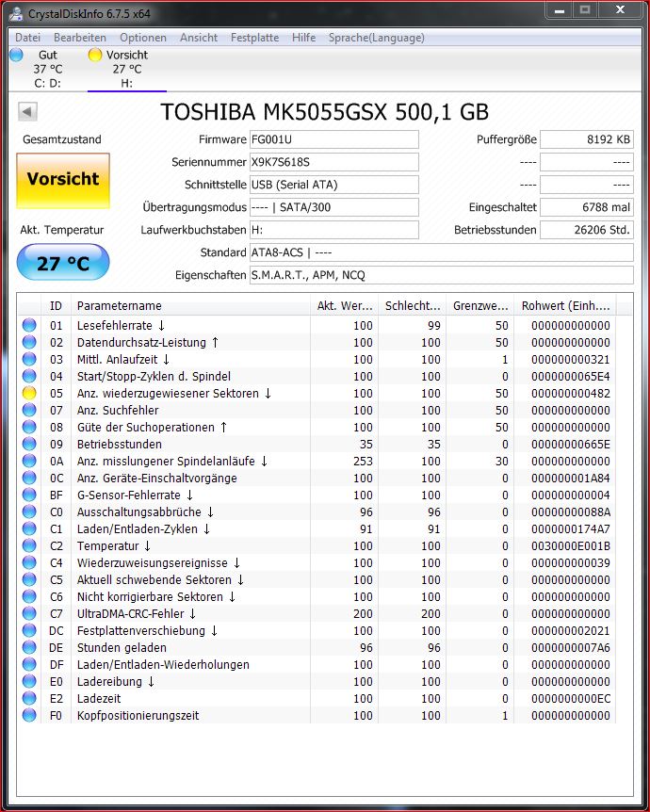The height and width of the screenshot is (812, 650).
Task: Click the status icon for row C7 UltraDMA-CRC-Fehler
Action: [x=29, y=613]
